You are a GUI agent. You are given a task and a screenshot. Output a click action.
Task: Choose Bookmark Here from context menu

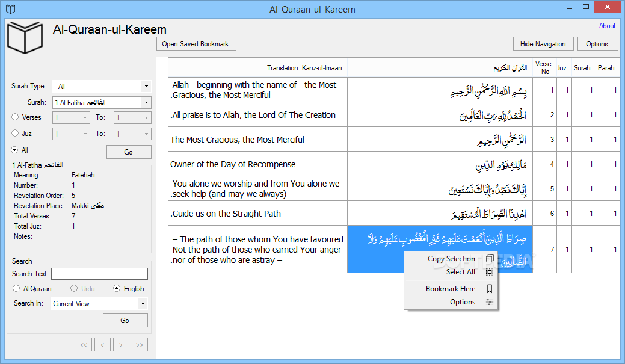coord(451,289)
